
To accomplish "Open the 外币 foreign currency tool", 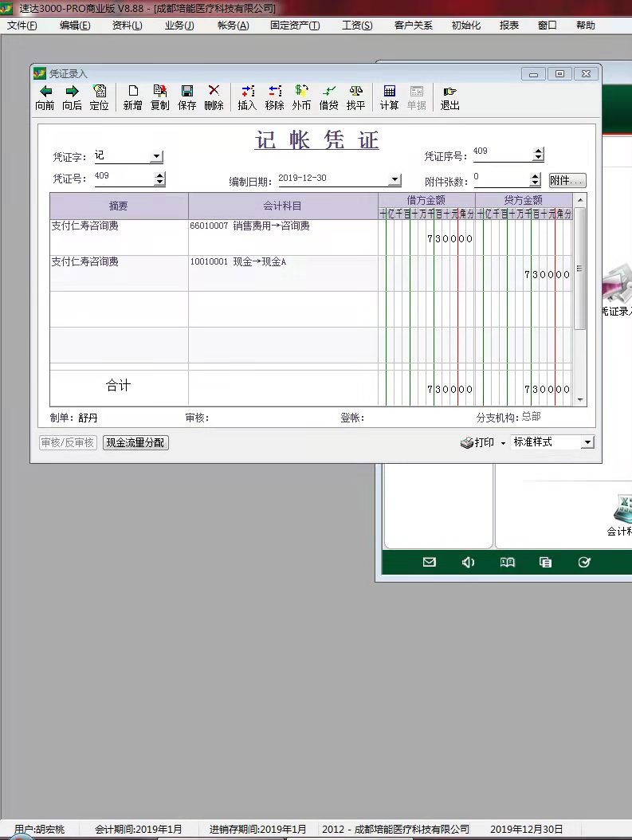I will pos(301,92).
